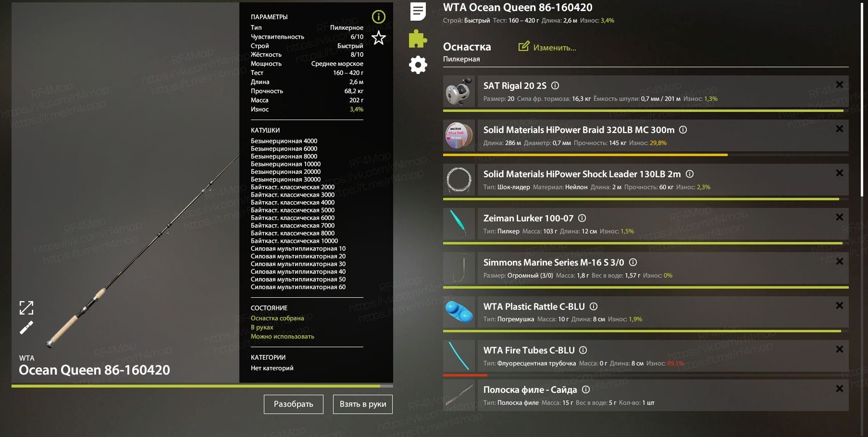
Task: Remove the HiPower Shock Leader 130LB
Action: (x=839, y=173)
